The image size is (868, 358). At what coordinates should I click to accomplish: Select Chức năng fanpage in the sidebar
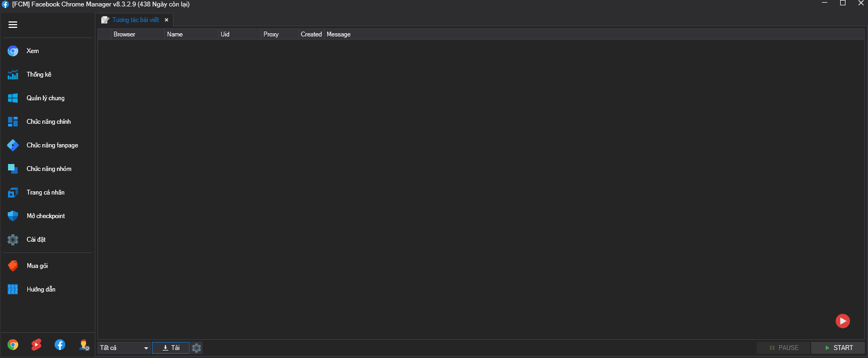point(52,145)
